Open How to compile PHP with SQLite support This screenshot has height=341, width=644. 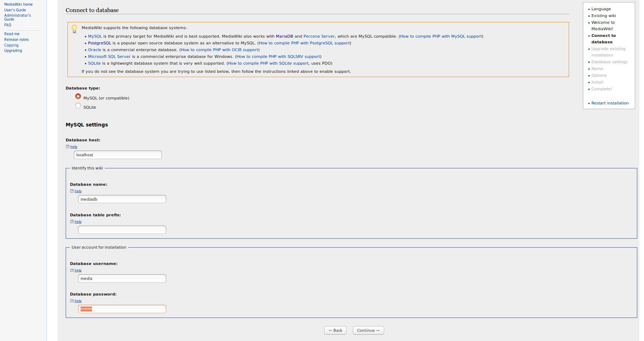point(268,63)
